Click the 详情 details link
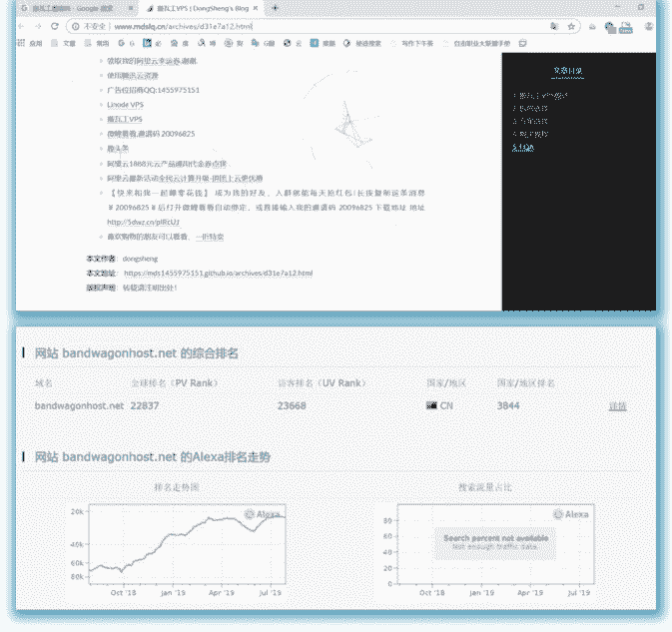 pyautogui.click(x=617, y=406)
